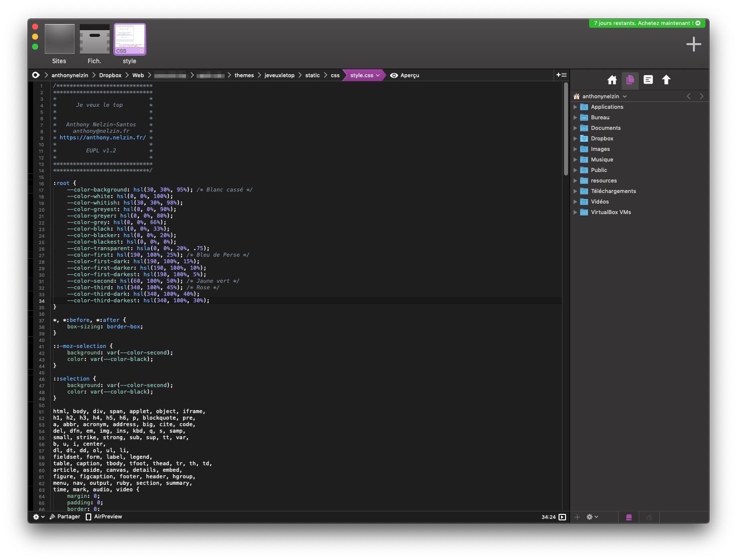The width and height of the screenshot is (737, 560).
Task: Open the anthonynelzin location dropdown
Action: pos(625,96)
